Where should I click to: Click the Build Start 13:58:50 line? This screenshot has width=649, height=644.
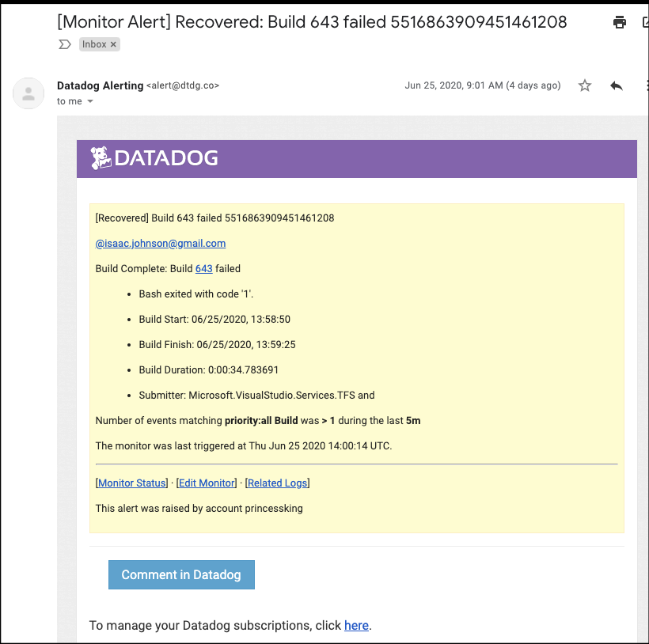(214, 320)
